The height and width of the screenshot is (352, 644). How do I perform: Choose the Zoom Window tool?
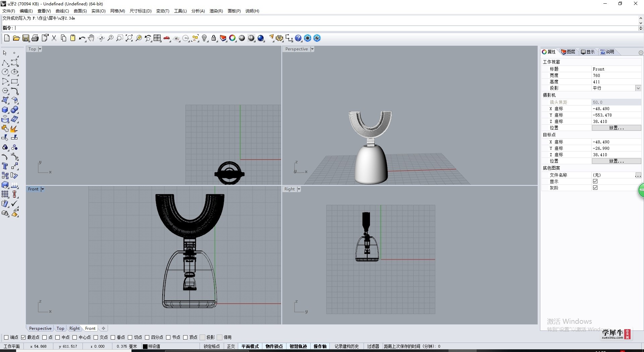120,38
